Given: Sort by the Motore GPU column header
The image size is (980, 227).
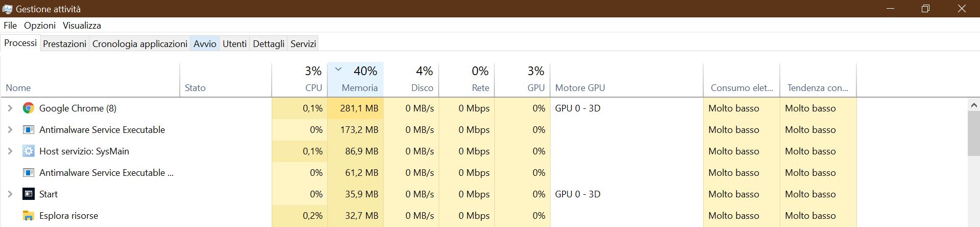Looking at the screenshot, I should 627,80.
